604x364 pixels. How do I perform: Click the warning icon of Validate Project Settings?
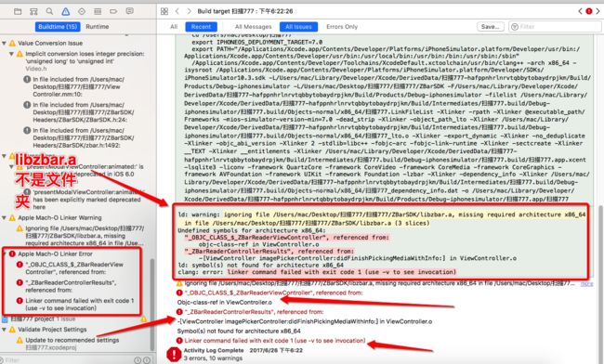(x=12, y=330)
